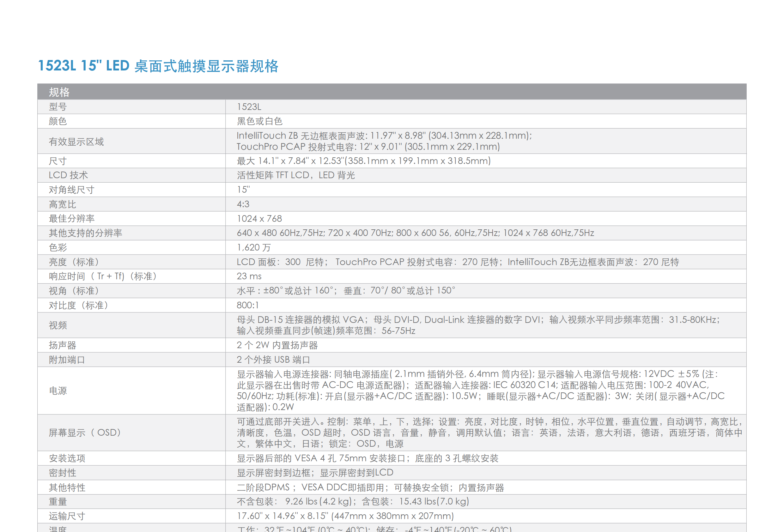Select the '二阶段DPMS；VESA DDC即插即用' value
The width and height of the screenshot is (784, 532).
point(370,487)
